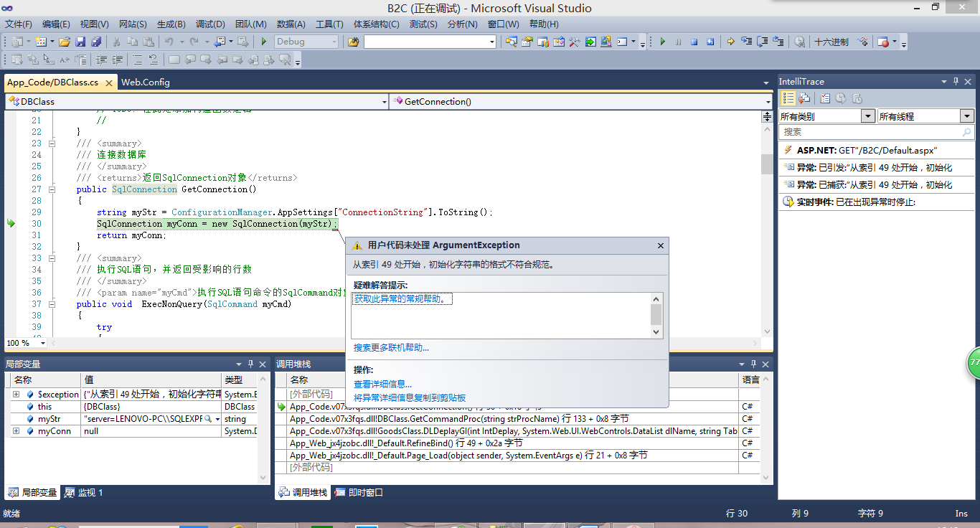Pin the 局部变量 panel with pushpin icon
Screen dimensions: 980x528
[x=251, y=364]
